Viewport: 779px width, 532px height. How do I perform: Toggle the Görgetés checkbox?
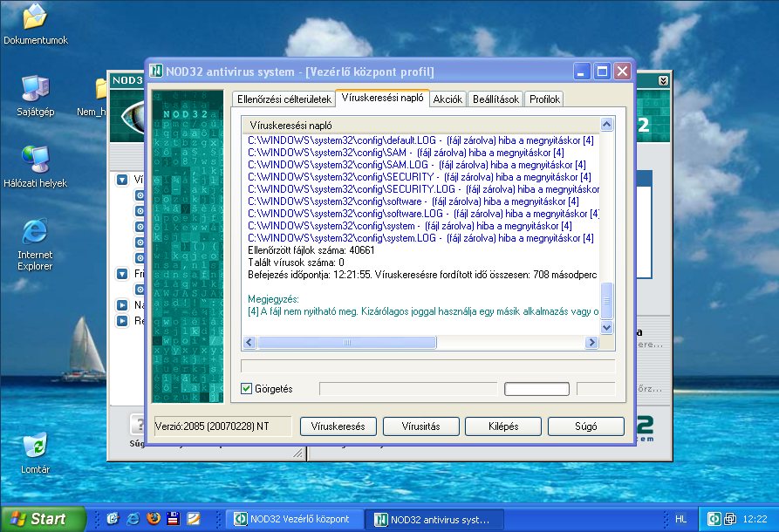(x=246, y=388)
